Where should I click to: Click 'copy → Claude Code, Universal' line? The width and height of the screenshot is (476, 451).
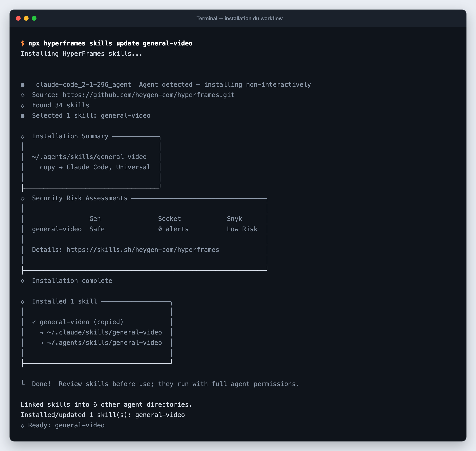click(x=95, y=167)
